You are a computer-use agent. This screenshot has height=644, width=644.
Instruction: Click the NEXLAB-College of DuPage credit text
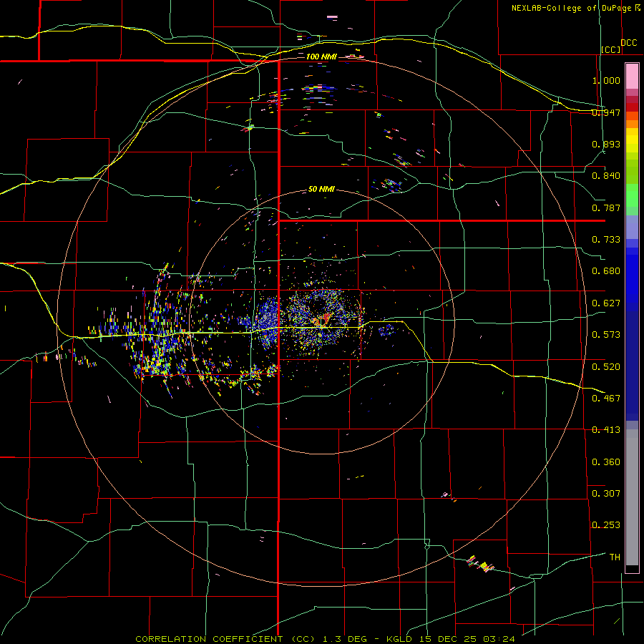[573, 8]
